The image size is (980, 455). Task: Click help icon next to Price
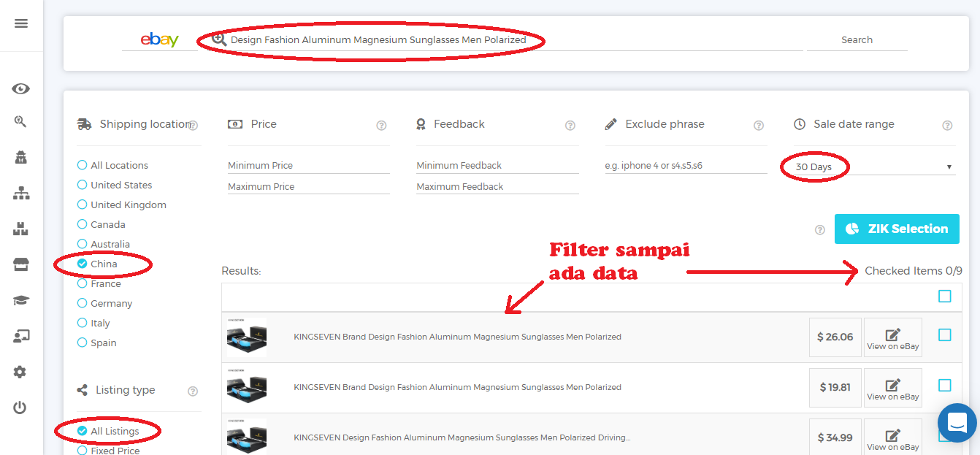coord(381,126)
